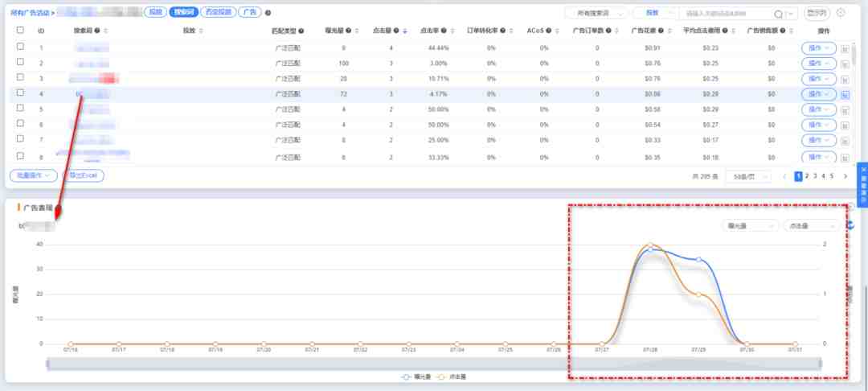
Task: Open chart icon for row 7
Action: pyautogui.click(x=845, y=141)
